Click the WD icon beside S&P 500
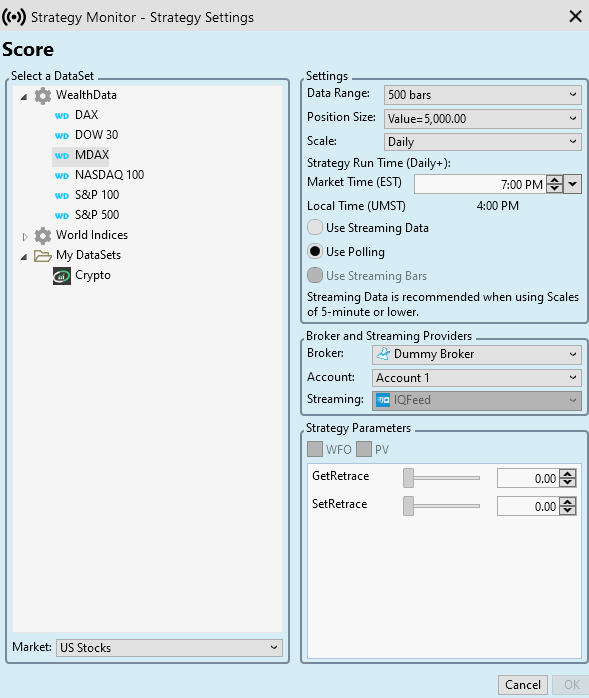The image size is (589, 698). (62, 216)
